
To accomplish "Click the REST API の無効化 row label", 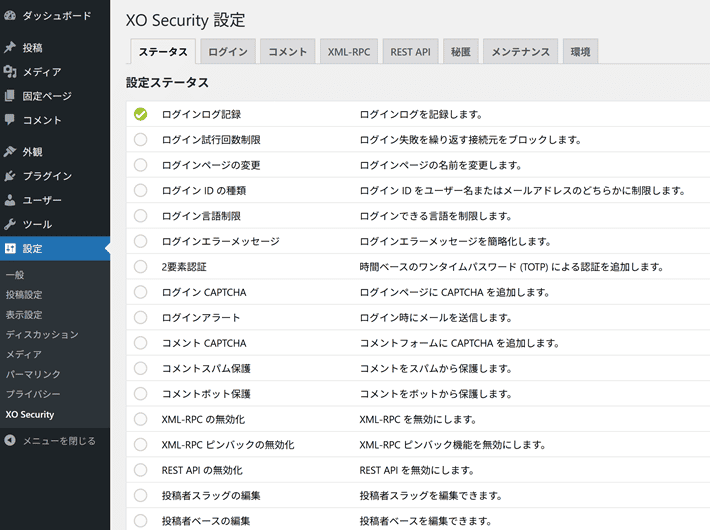I will pos(202,470).
